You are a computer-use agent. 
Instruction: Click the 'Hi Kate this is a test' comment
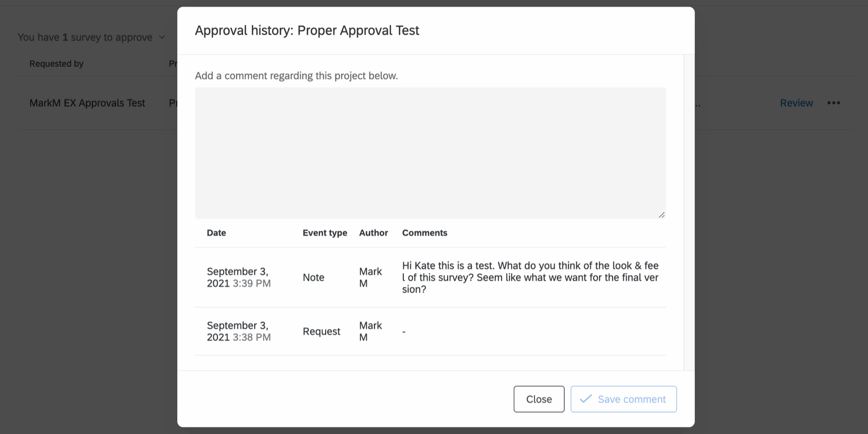coord(530,277)
